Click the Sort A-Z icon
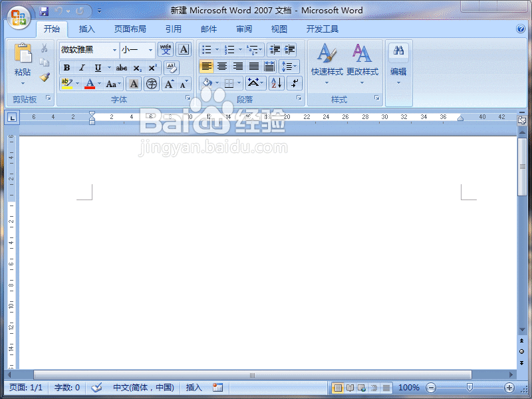 277,82
